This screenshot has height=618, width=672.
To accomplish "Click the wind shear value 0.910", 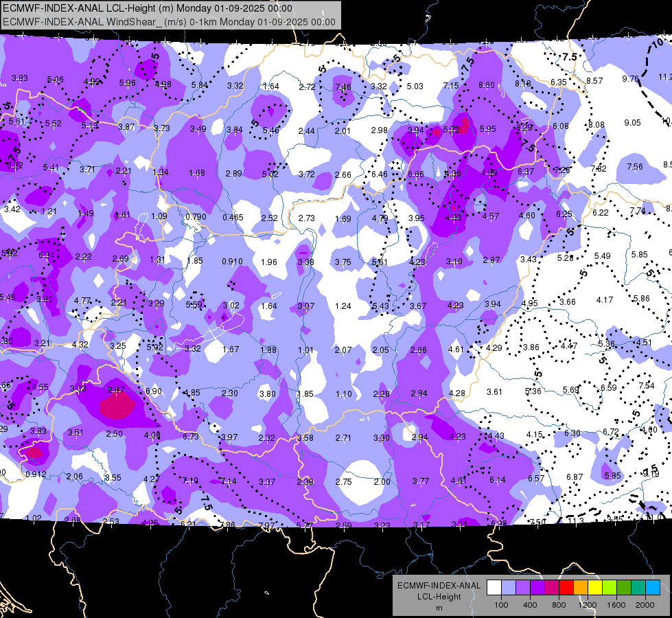I will coord(232,261).
